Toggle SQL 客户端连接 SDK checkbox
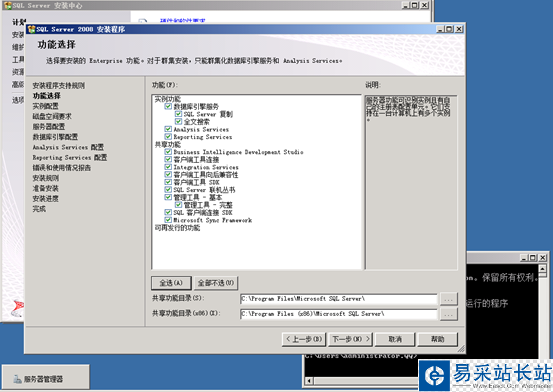 pos(168,212)
